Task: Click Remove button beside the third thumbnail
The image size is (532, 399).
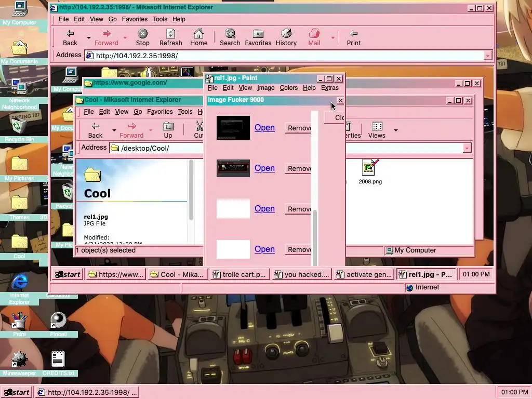Action: pos(298,209)
